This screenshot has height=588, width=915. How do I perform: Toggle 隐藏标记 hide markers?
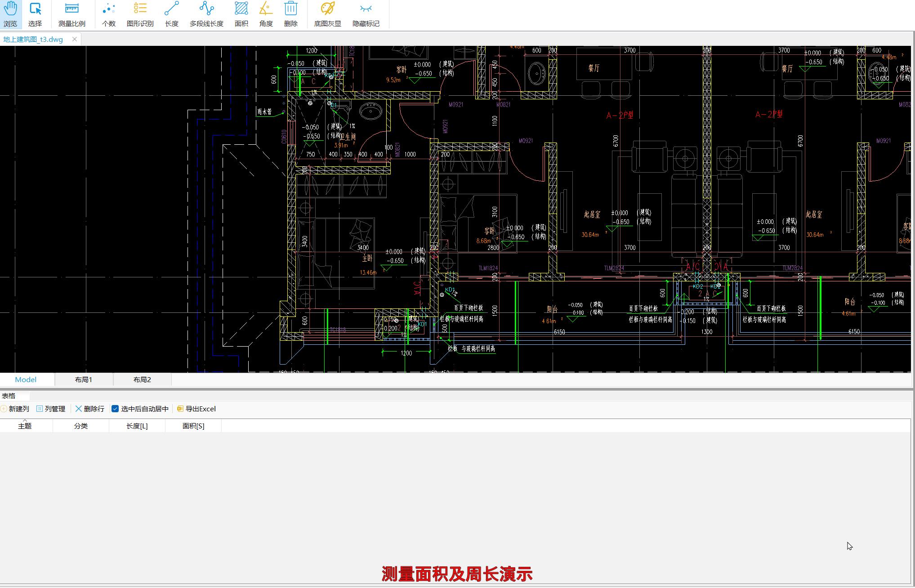pyautogui.click(x=366, y=13)
